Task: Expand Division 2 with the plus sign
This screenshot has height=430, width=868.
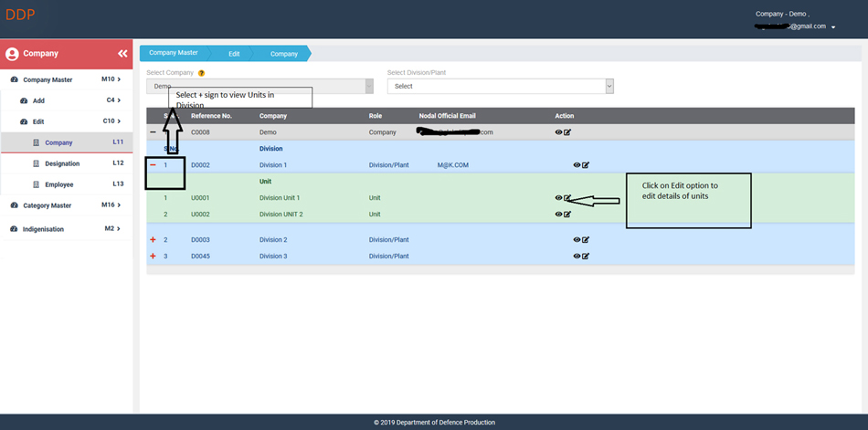Action: (153, 240)
